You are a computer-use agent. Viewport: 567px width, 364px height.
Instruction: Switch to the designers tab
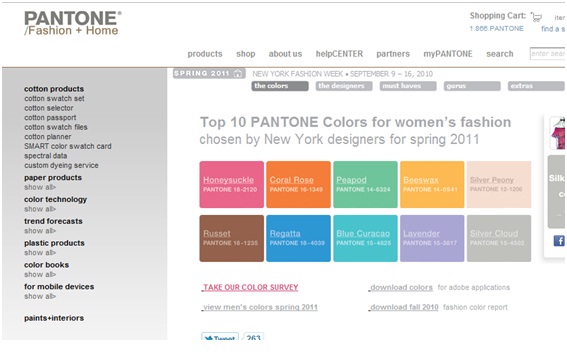[344, 86]
